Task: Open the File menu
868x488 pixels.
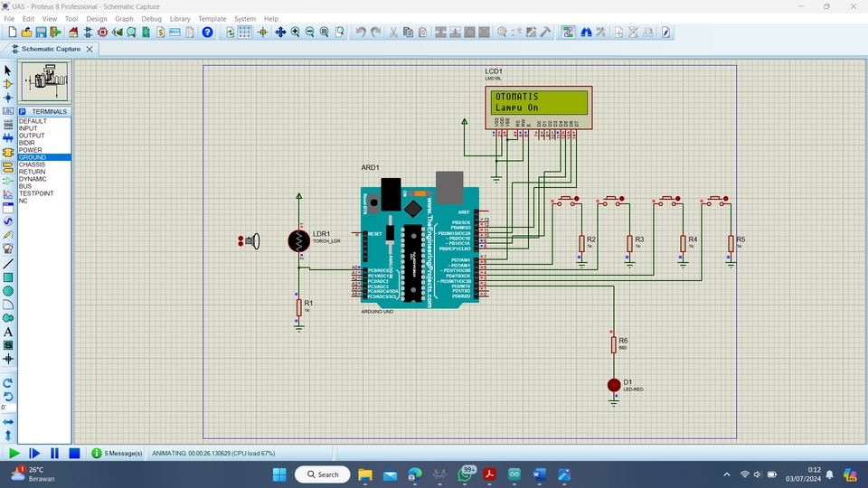Action: click(9, 19)
